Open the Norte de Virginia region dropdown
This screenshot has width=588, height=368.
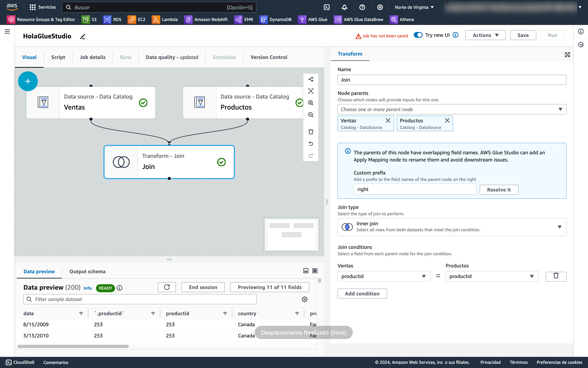point(414,7)
